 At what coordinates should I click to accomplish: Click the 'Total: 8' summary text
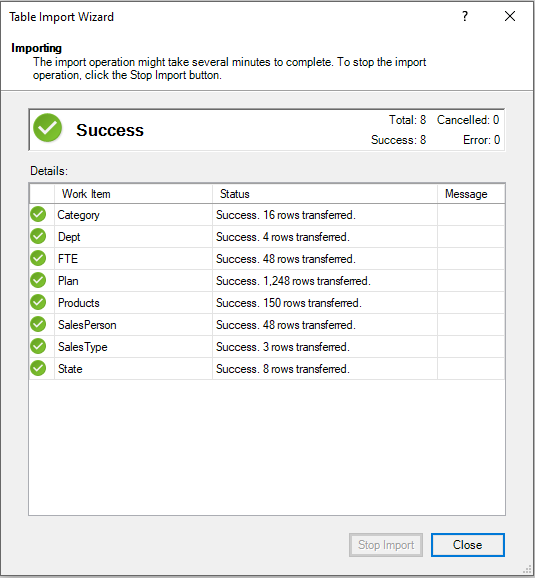[407, 120]
